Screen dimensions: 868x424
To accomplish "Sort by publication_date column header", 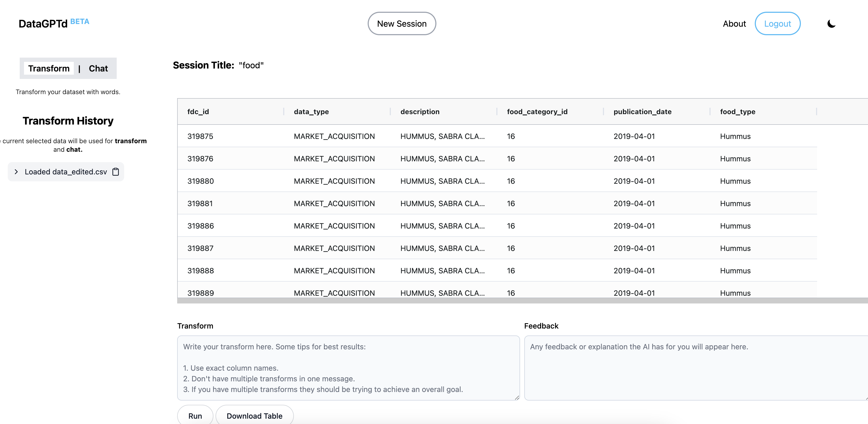I will pos(642,112).
